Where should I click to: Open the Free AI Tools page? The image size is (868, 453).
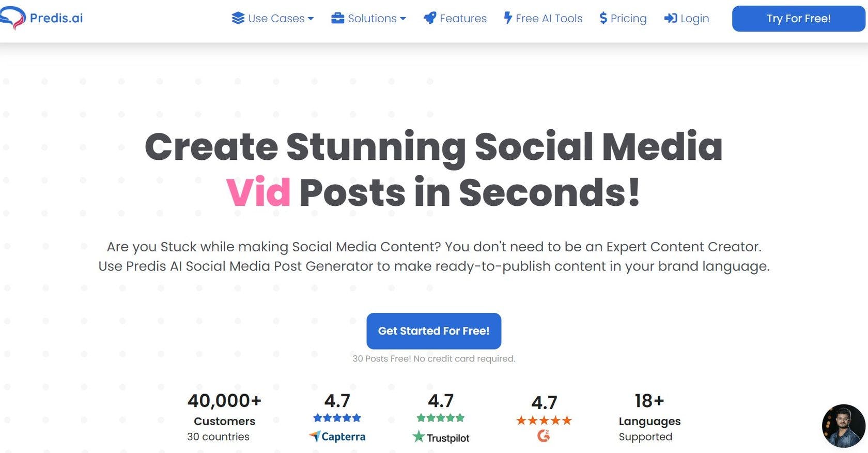tap(549, 19)
